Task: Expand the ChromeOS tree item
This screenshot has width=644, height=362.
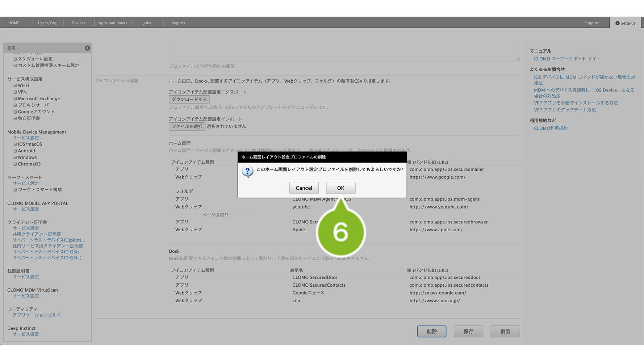Action: click(15, 164)
